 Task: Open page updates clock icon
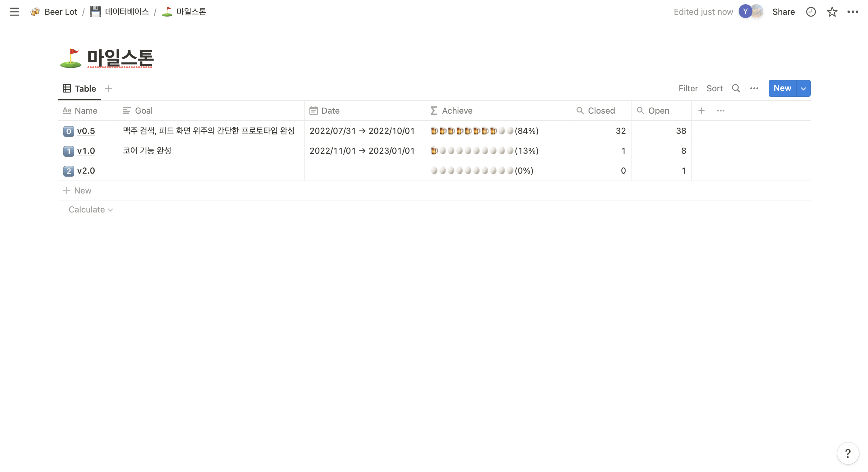810,12
